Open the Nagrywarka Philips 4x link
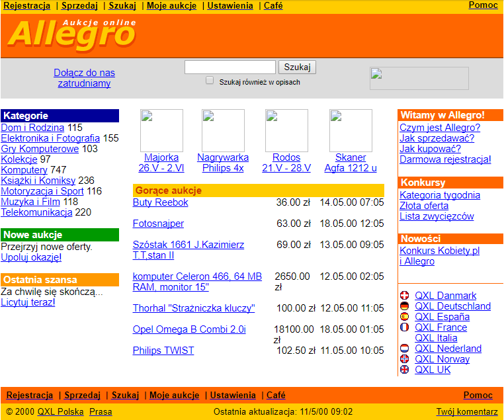Screen dimensions: 504x420 223,163
